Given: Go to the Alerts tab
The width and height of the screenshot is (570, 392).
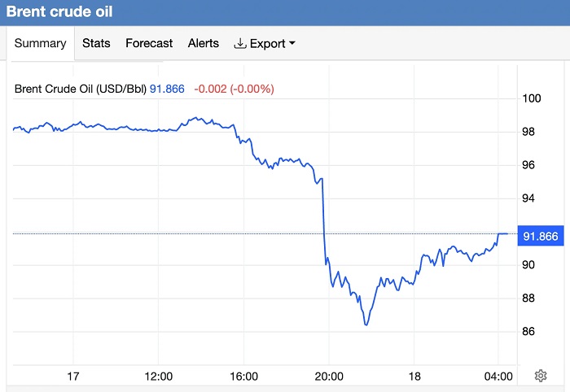Looking at the screenshot, I should click(203, 43).
